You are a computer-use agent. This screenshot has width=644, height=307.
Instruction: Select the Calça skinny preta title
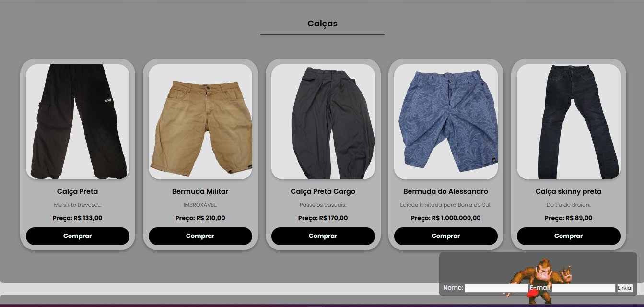click(x=569, y=191)
